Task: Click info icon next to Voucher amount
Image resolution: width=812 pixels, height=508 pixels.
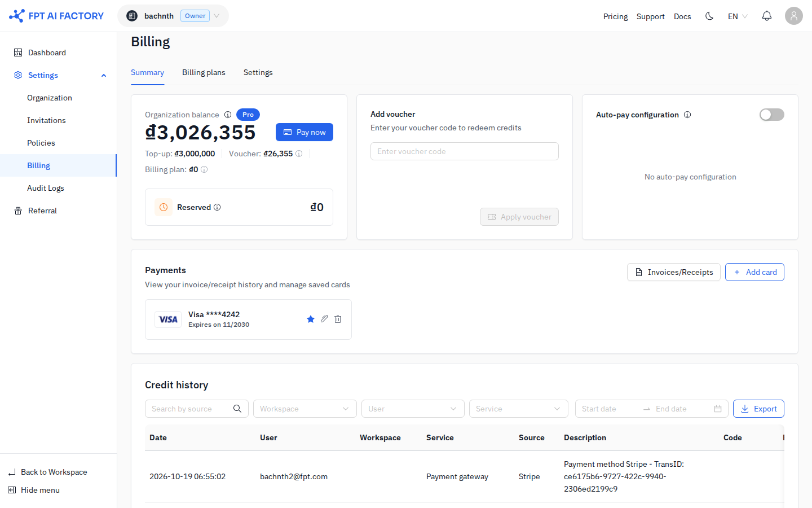Action: tap(299, 154)
